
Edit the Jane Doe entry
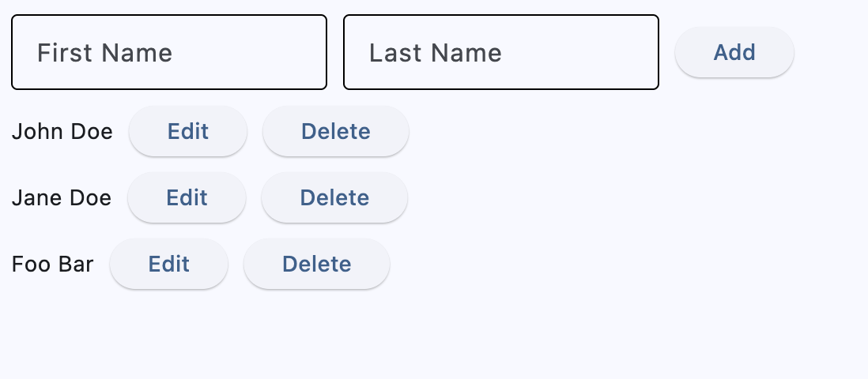click(187, 197)
